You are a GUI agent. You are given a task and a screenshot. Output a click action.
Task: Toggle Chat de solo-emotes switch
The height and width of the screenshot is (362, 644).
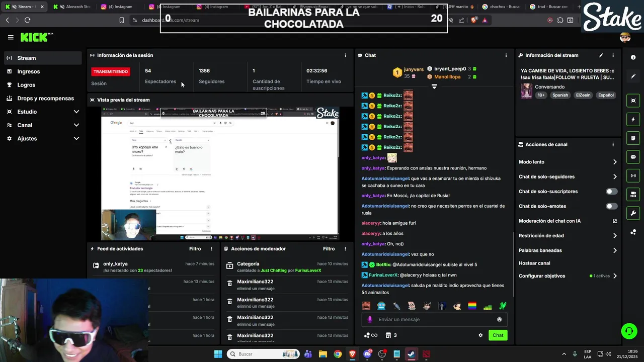tap(611, 206)
